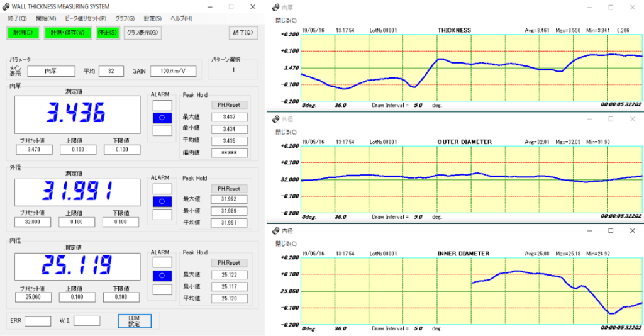Click the 平均 field showing 32

(111, 71)
